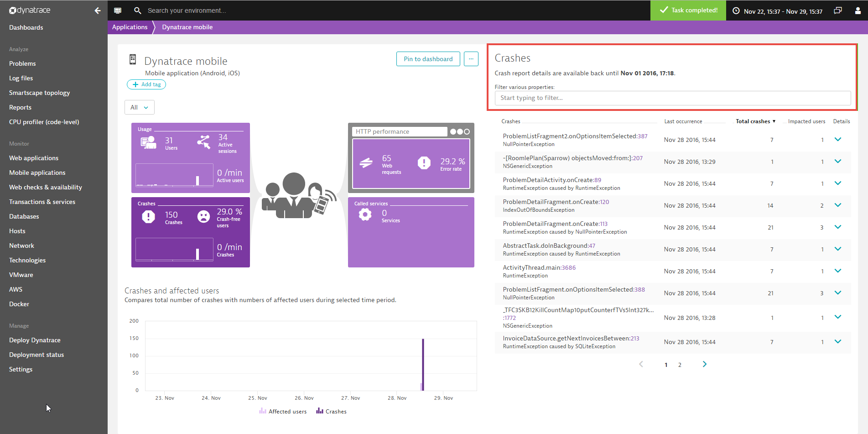Viewport: 868px width, 434px height.
Task: Expand details for ProblemDetailFragment.onCreate:113
Action: tap(838, 227)
